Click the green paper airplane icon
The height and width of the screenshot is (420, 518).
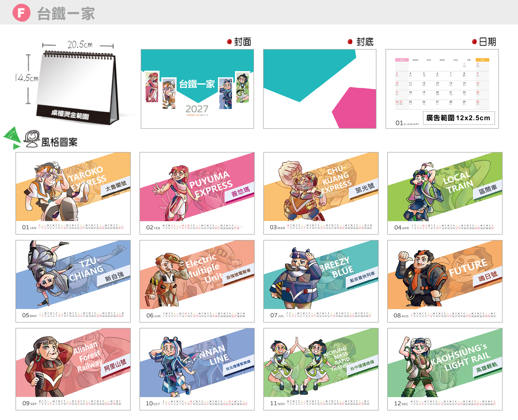tap(12, 138)
